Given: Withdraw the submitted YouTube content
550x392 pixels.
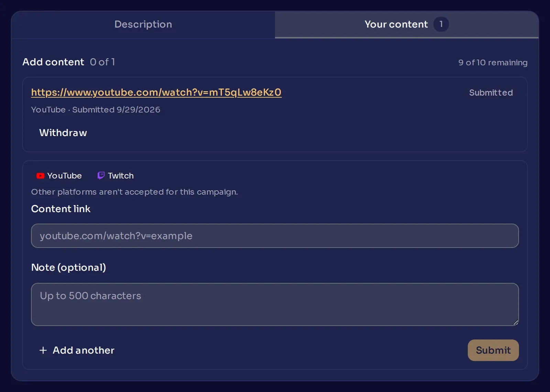Looking at the screenshot, I should click(63, 133).
